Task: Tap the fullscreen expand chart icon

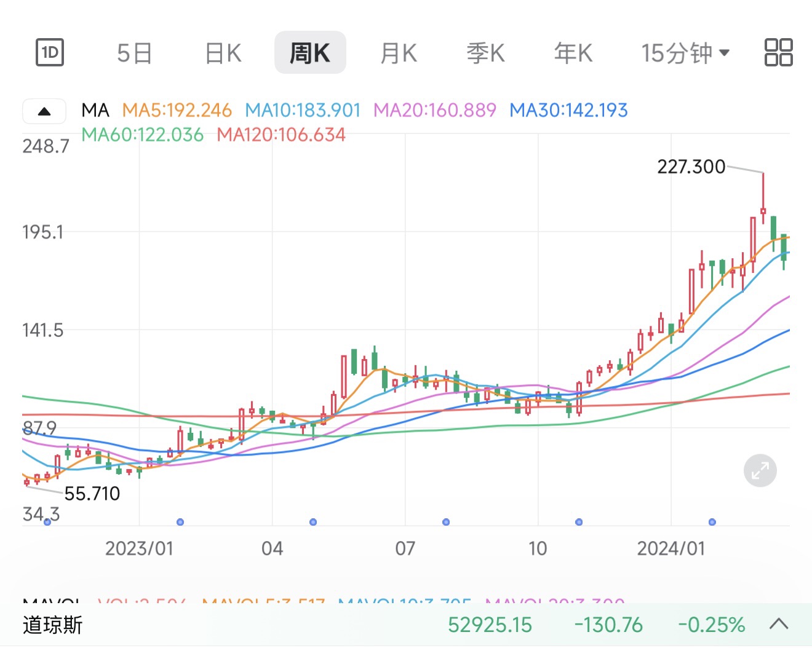Action: pos(760,471)
